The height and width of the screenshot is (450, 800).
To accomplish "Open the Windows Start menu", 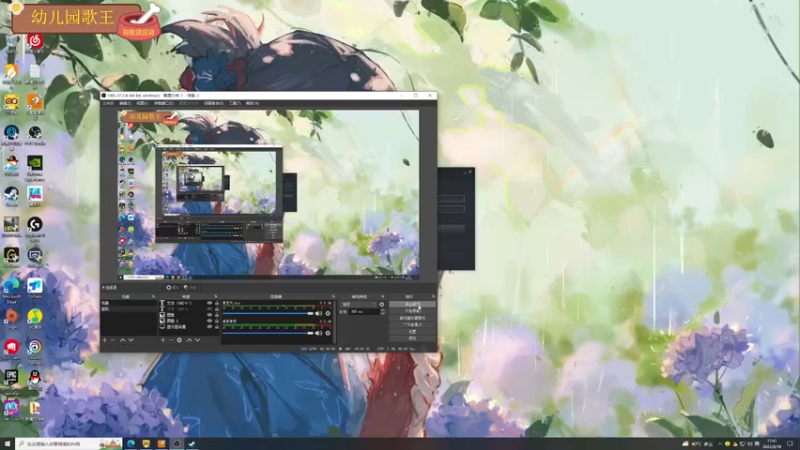I will [x=7, y=444].
